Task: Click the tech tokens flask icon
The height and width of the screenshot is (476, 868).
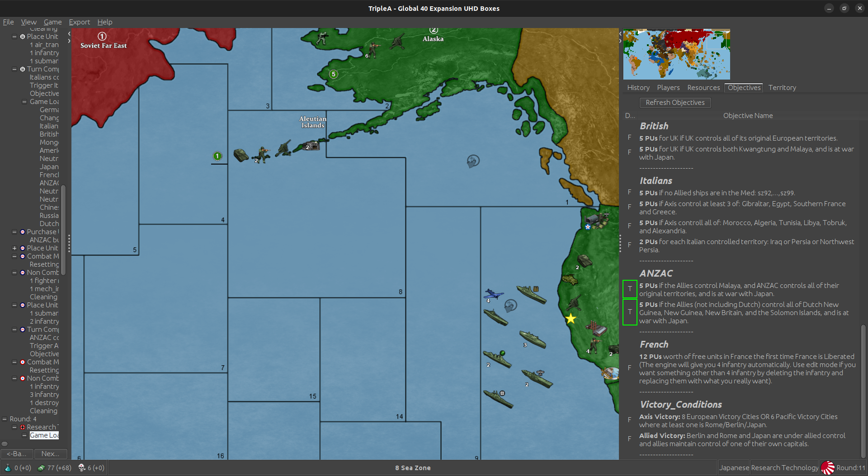Action: click(8, 468)
